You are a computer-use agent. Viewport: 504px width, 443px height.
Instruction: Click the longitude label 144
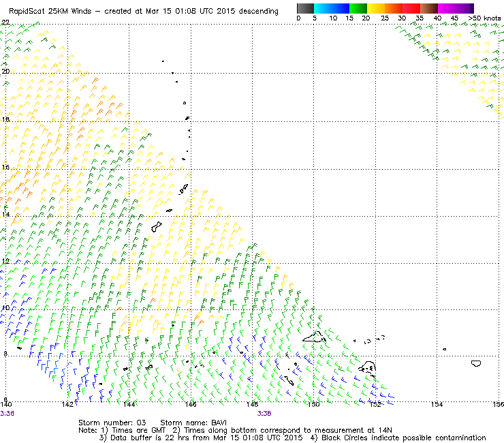[x=129, y=404]
